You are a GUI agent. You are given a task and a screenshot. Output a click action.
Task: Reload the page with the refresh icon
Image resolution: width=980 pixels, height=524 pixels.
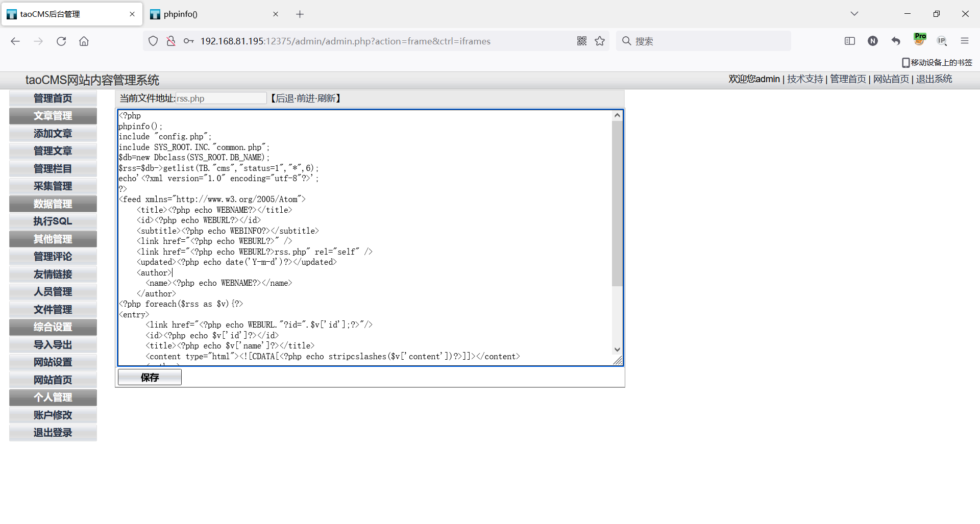point(61,41)
